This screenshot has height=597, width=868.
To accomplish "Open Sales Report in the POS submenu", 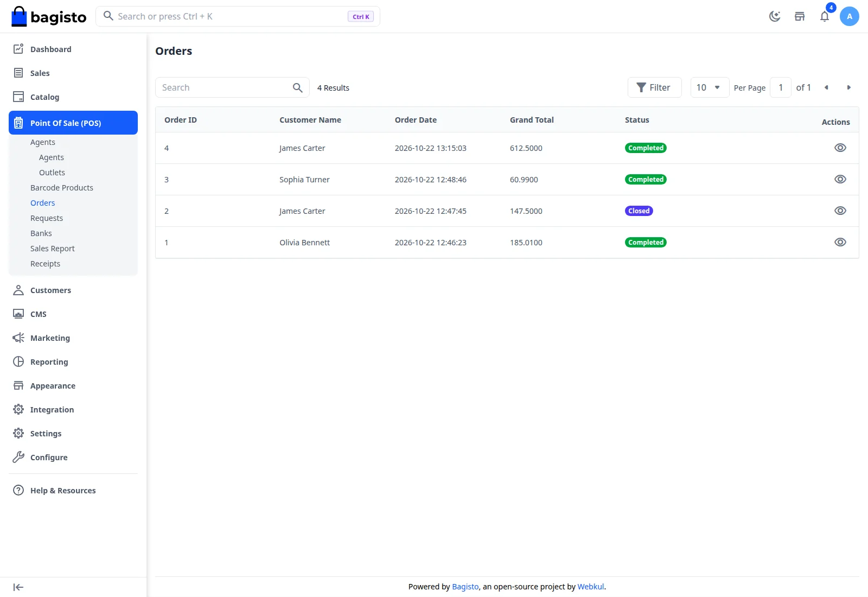I will click(x=53, y=249).
